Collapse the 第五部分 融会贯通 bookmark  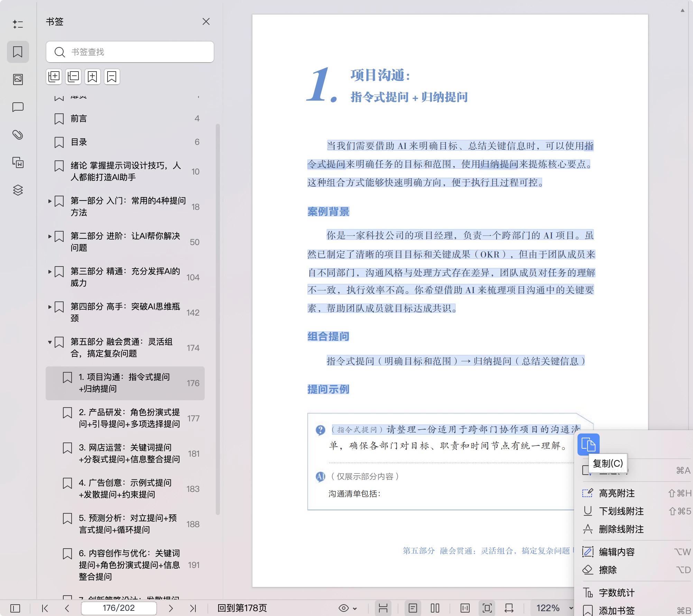click(50, 342)
